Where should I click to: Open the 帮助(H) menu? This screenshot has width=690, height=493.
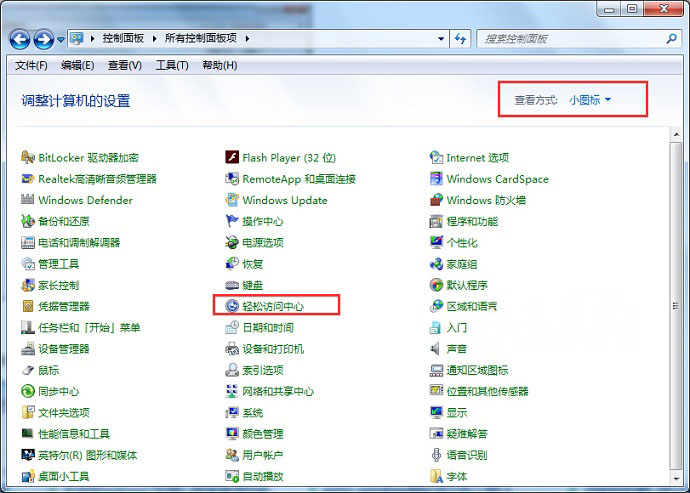(220, 66)
